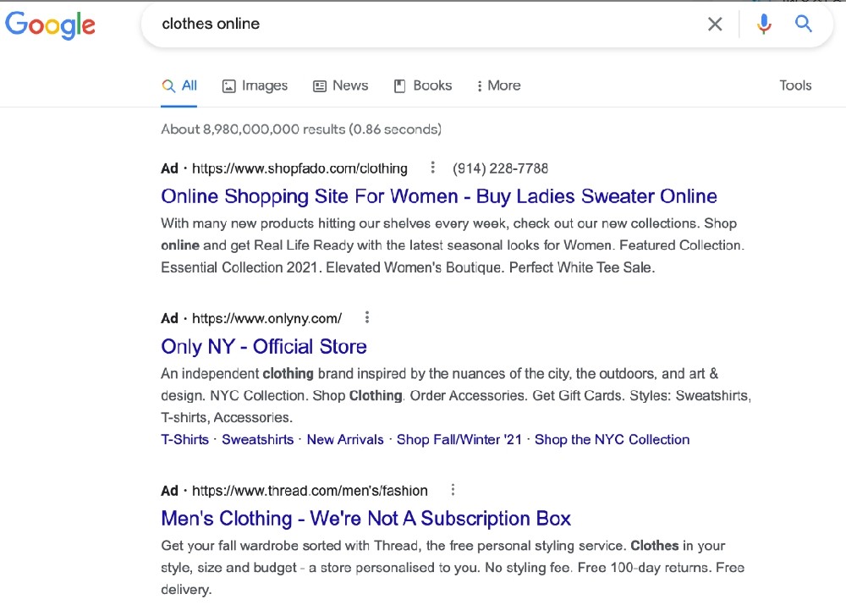Open the three-dot menu for the onlyny.com ad

pyautogui.click(x=367, y=317)
